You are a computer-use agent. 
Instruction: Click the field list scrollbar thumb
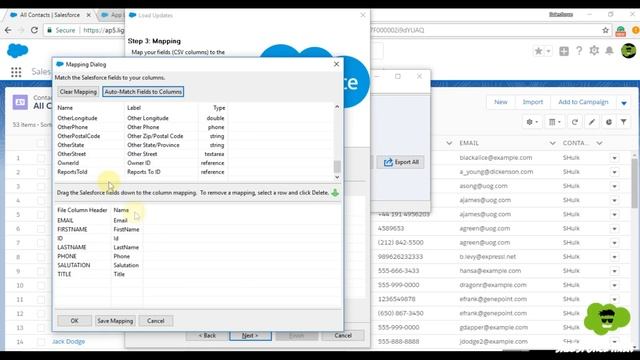coord(337,166)
